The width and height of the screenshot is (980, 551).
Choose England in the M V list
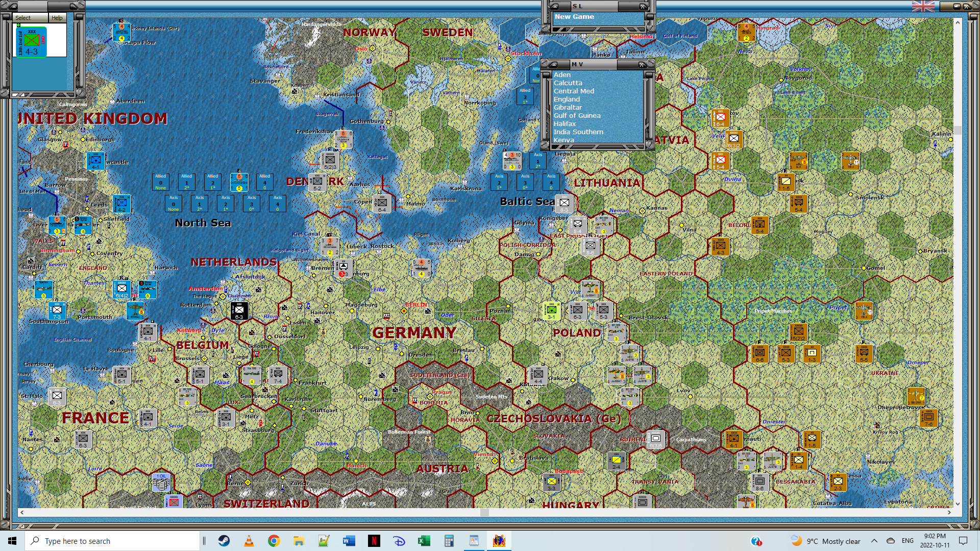click(x=567, y=99)
